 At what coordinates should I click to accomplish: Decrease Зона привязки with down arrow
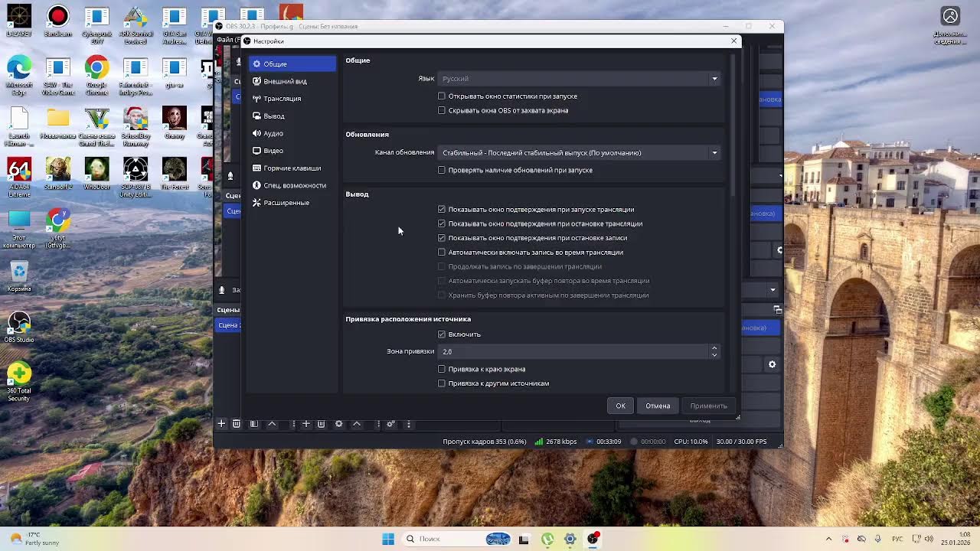[714, 355]
